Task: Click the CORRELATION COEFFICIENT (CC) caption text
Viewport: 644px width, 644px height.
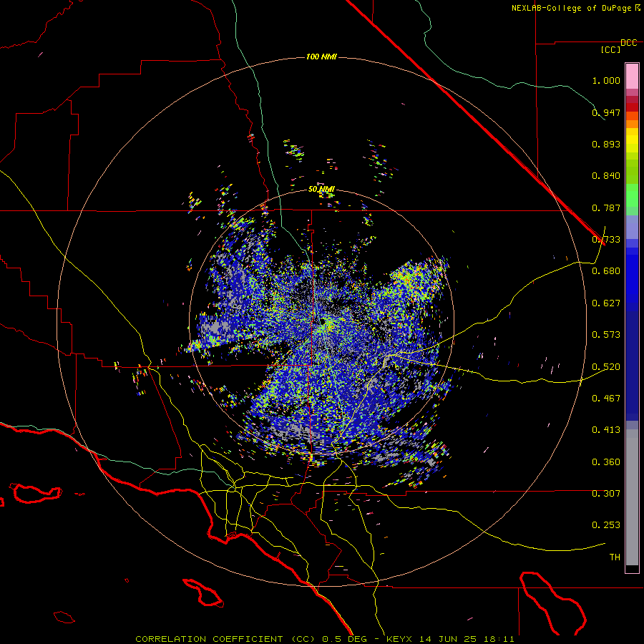Action: coord(225,639)
